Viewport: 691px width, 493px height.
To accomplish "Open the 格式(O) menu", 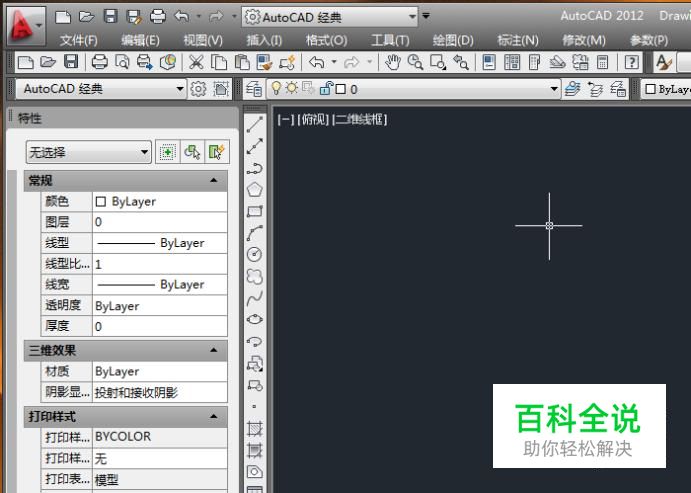I will coord(326,41).
